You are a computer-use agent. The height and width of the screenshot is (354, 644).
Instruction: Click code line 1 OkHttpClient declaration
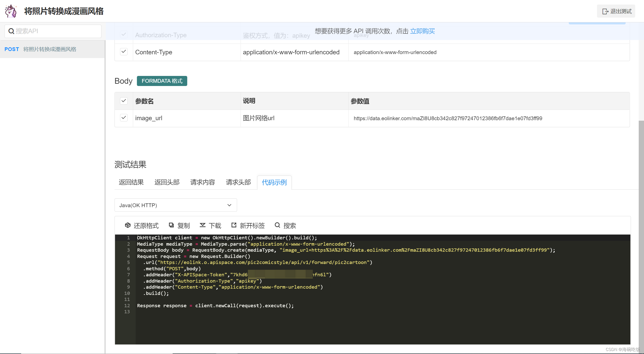tap(227, 238)
